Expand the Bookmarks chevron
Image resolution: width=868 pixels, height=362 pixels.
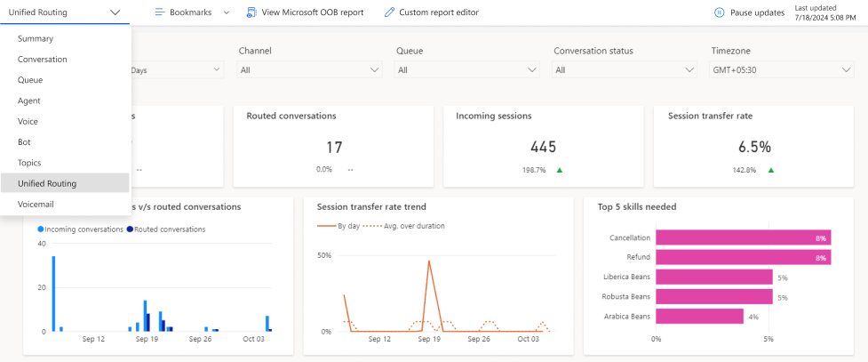click(x=226, y=12)
